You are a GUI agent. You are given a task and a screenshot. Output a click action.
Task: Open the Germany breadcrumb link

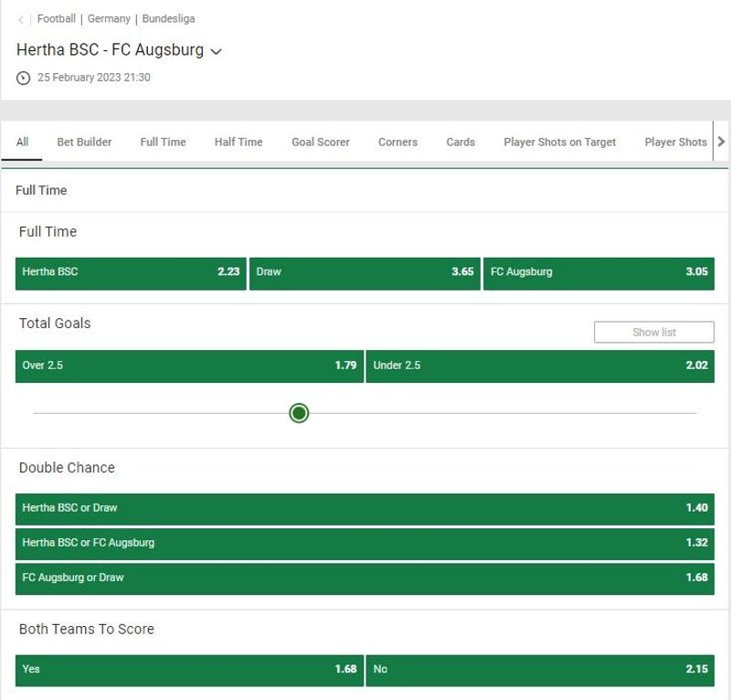point(109,18)
